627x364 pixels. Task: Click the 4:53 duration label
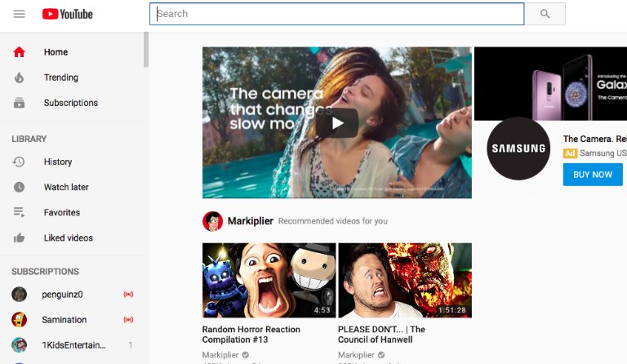click(x=322, y=310)
